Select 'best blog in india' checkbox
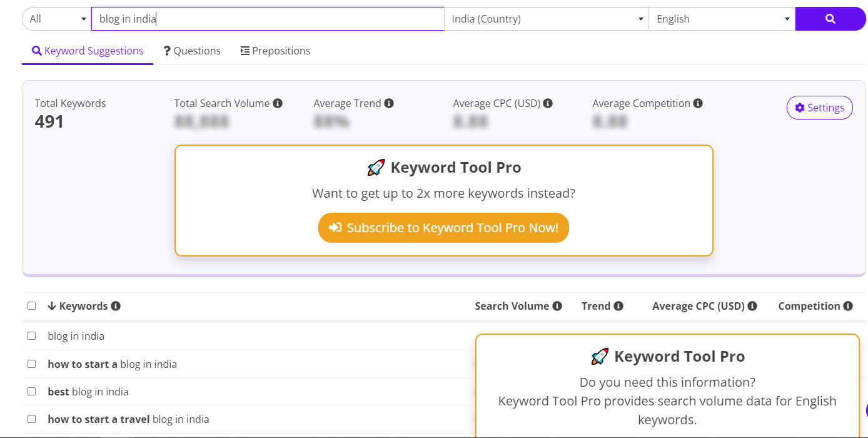 coord(32,392)
